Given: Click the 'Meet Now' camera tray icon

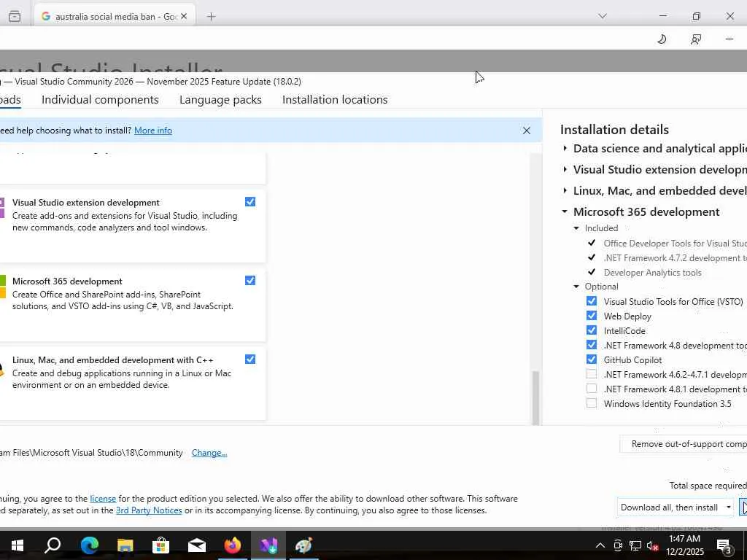Looking at the screenshot, I should pyautogui.click(x=618, y=545).
